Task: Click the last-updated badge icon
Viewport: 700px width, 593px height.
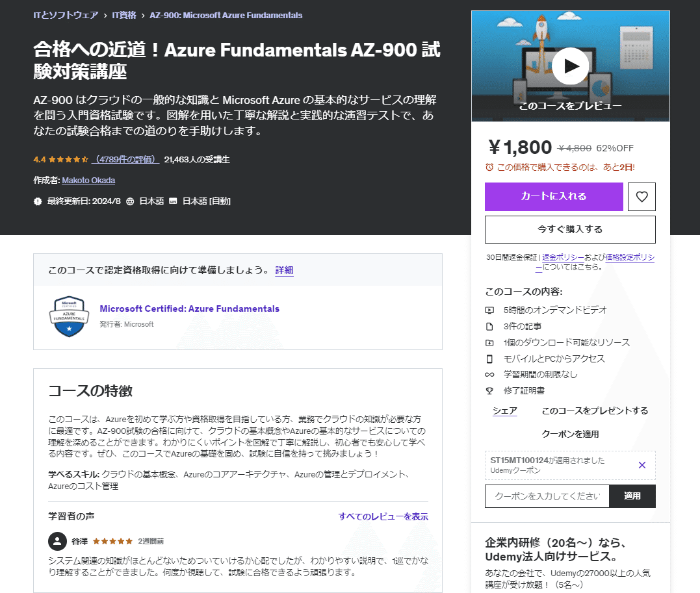Action: tap(38, 201)
